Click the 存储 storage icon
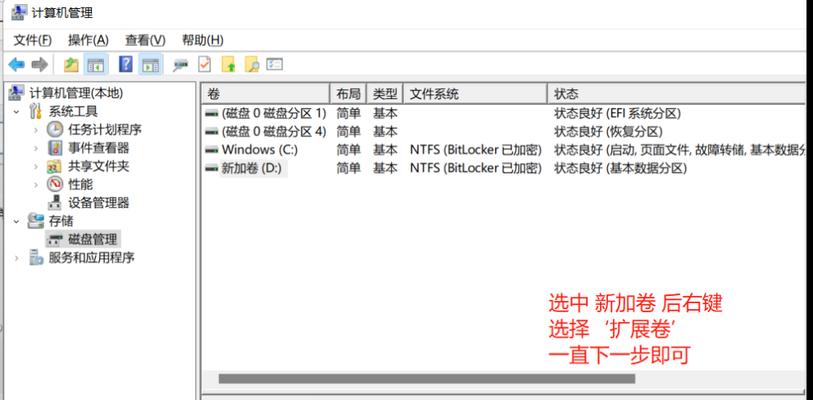 [36, 220]
